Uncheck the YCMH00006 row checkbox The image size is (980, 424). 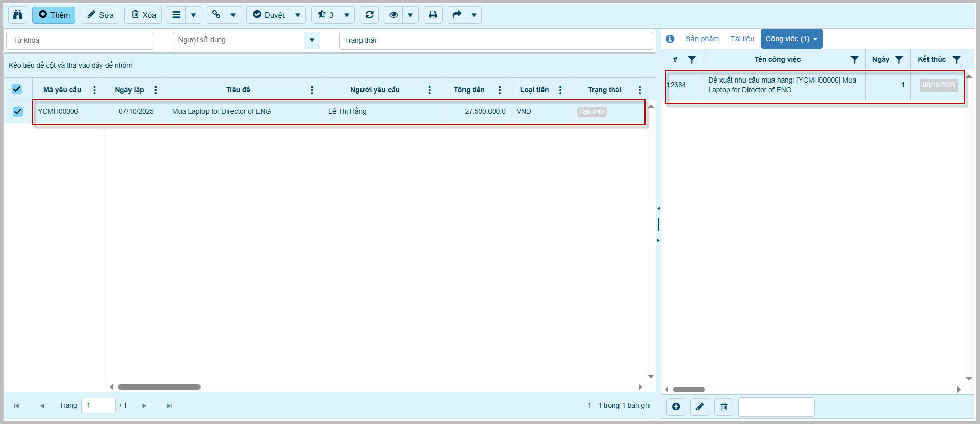(x=18, y=111)
